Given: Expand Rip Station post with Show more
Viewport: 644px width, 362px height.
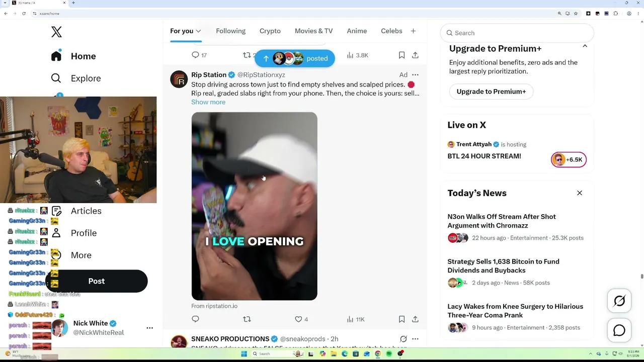Looking at the screenshot, I should [208, 102].
